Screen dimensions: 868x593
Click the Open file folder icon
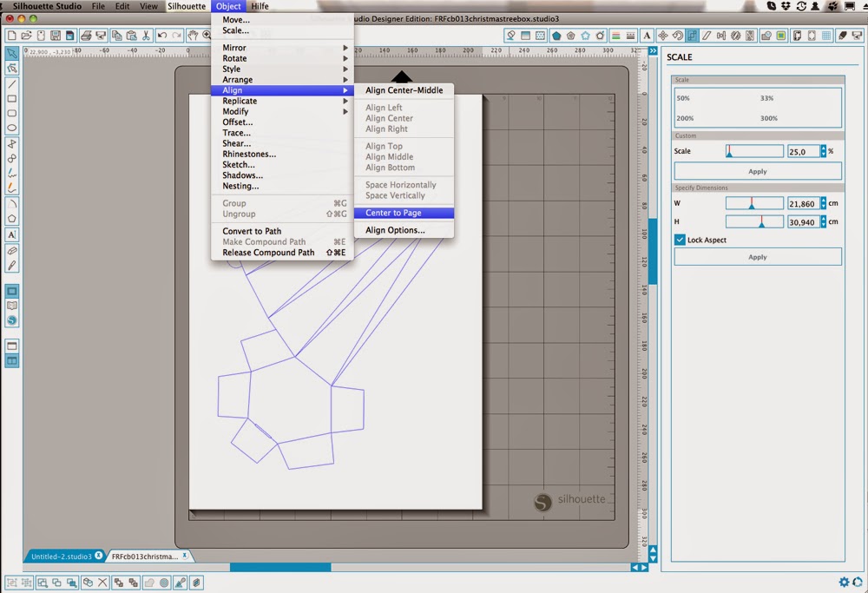26,36
